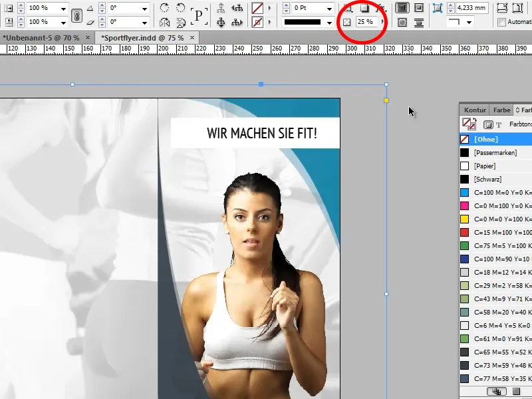Click the corner size stepper arrows

pos(451,8)
